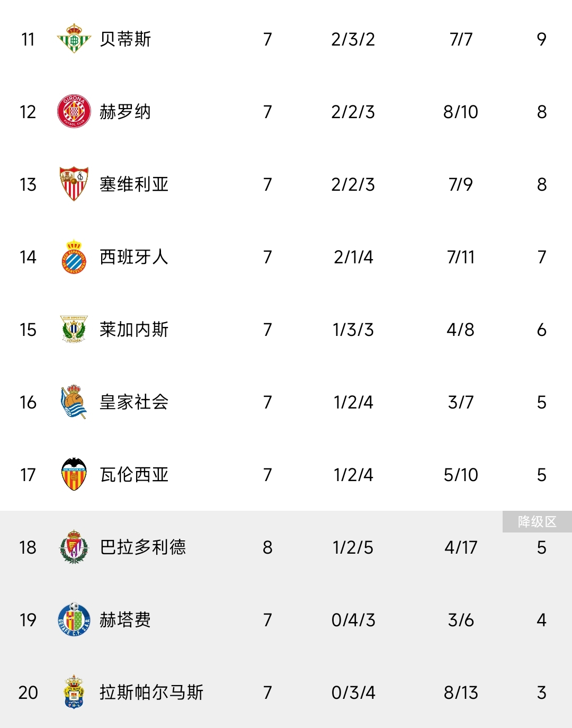
Task: Open the Leganés club crest
Action: coord(74,329)
